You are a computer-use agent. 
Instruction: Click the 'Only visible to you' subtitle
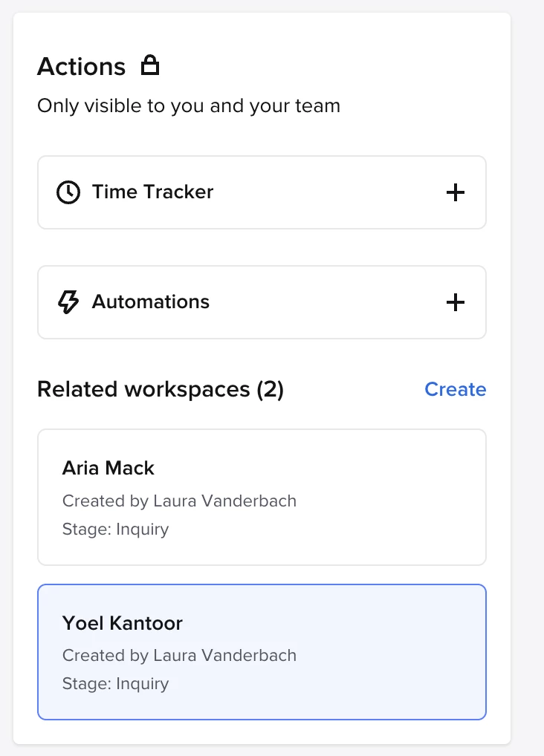coord(189,106)
